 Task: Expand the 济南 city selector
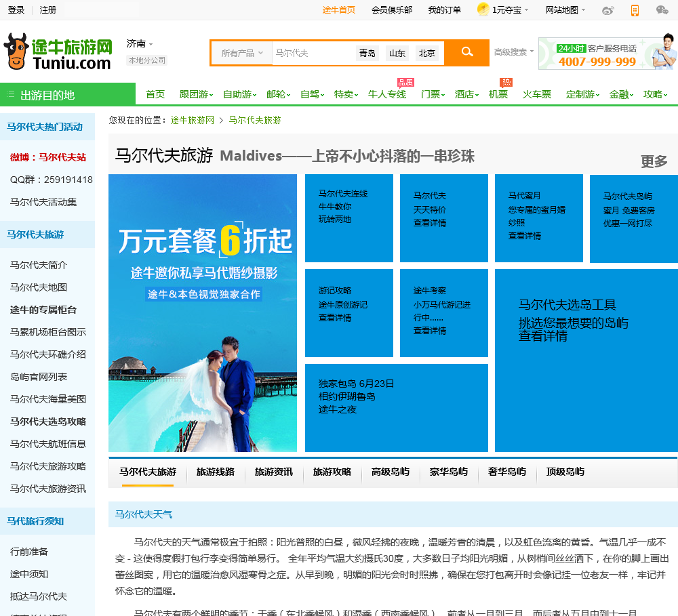pyautogui.click(x=140, y=43)
